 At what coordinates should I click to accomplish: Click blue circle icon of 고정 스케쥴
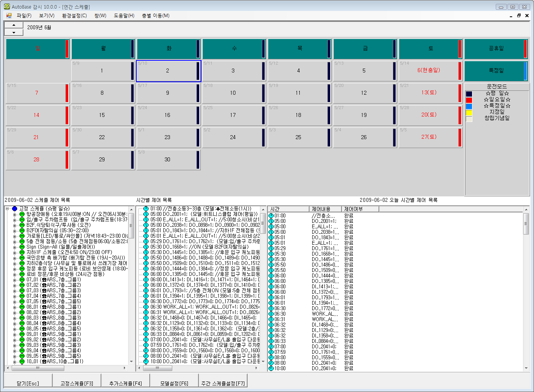(x=15, y=209)
